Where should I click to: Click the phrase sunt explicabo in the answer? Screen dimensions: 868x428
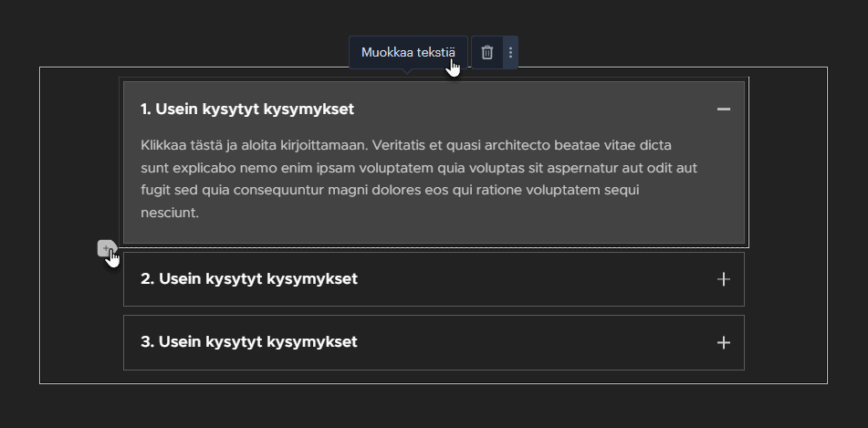coord(189,168)
